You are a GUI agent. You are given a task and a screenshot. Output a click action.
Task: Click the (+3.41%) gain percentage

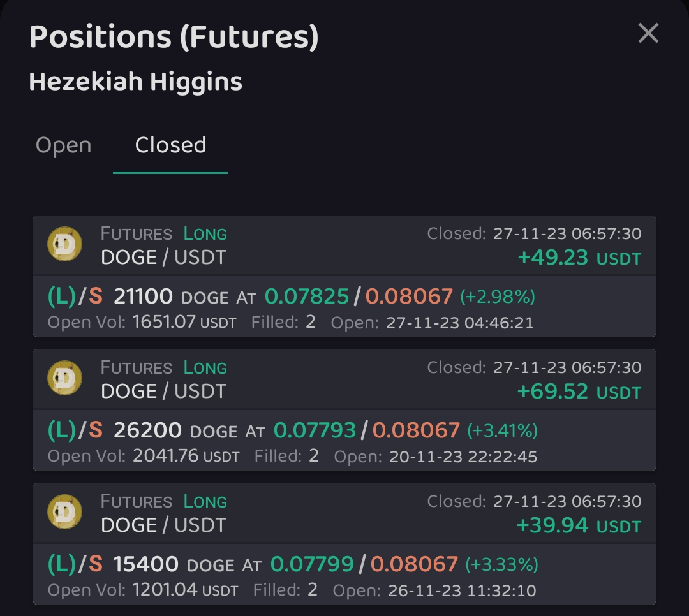click(502, 430)
